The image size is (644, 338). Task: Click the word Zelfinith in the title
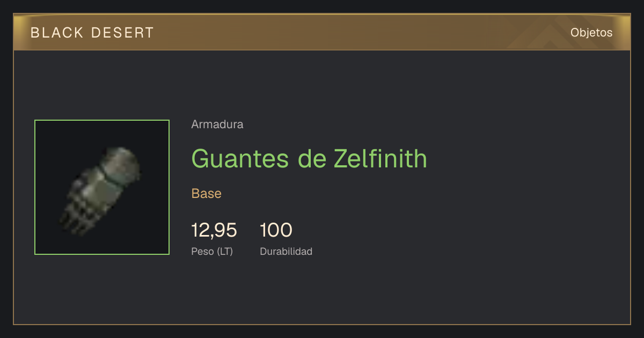380,158
